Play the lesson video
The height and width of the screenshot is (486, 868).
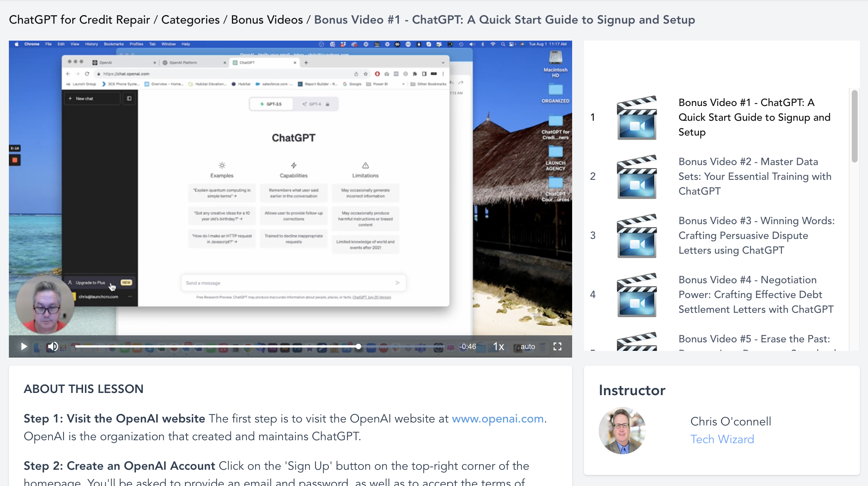(24, 346)
